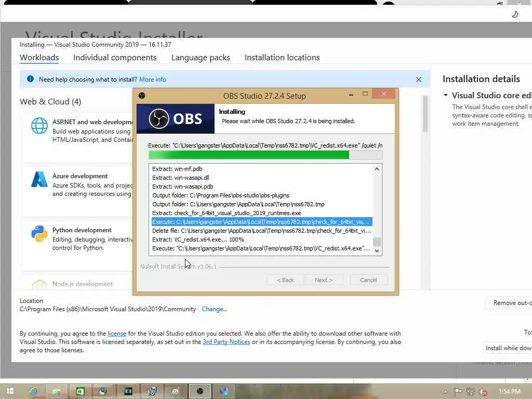Select the 'Delete file:' log row
532x399 pixels.
[x=262, y=231]
